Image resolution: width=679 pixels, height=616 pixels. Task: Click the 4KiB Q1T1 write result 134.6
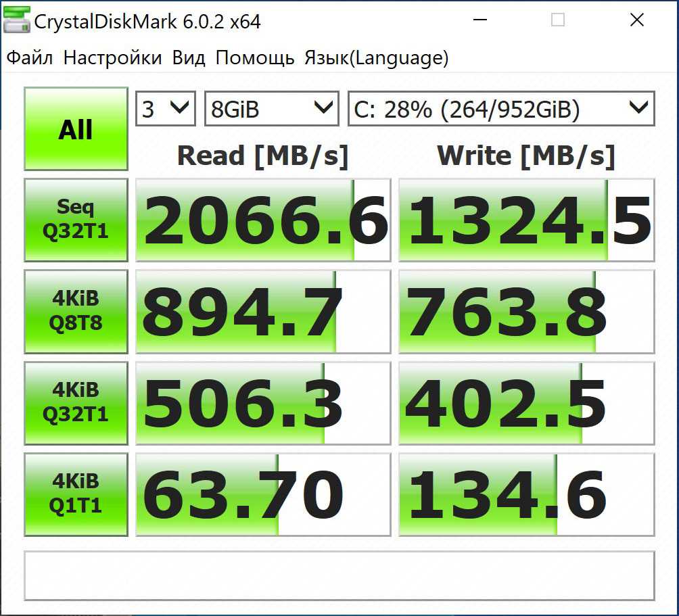tap(526, 494)
